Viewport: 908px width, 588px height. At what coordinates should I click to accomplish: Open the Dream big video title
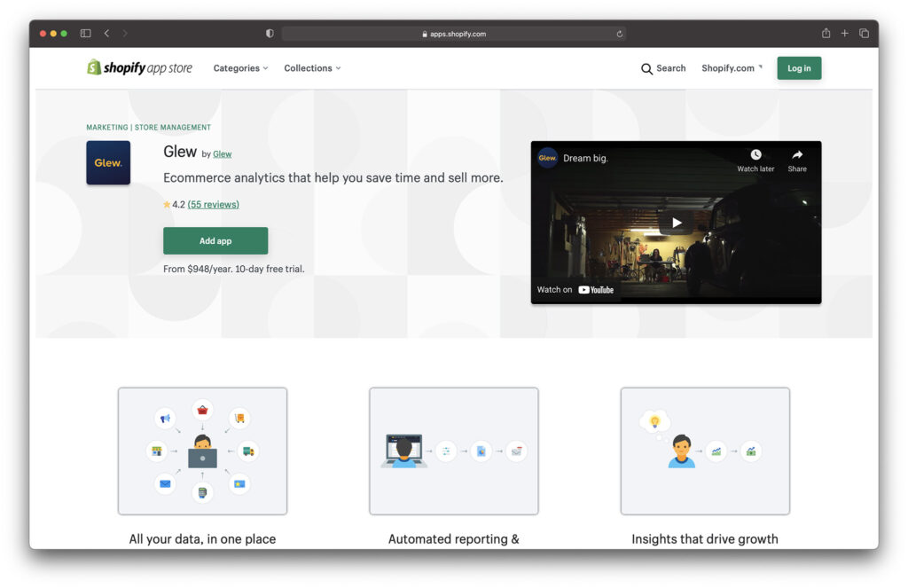coord(585,158)
